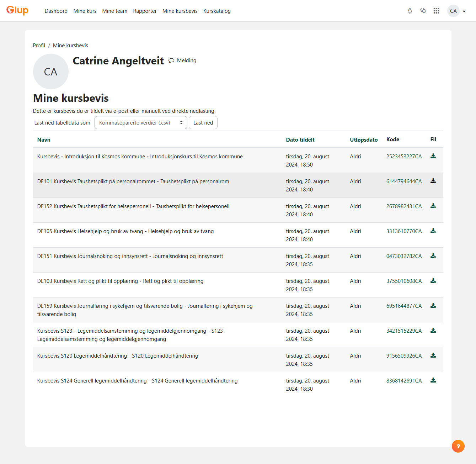Select Mine kursbevis navigation item
476x464 pixels.
[x=180, y=11]
